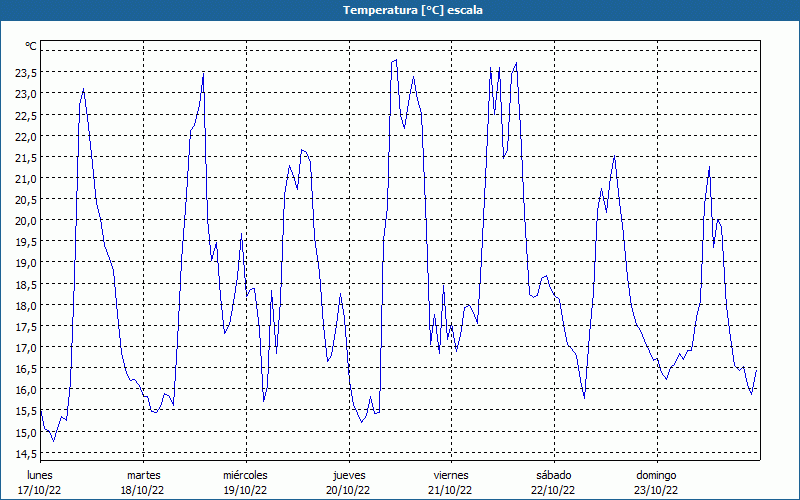Image resolution: width=800 pixels, height=500 pixels.
Task: Click the 20,0 temperature axis label
Action: 26,220
